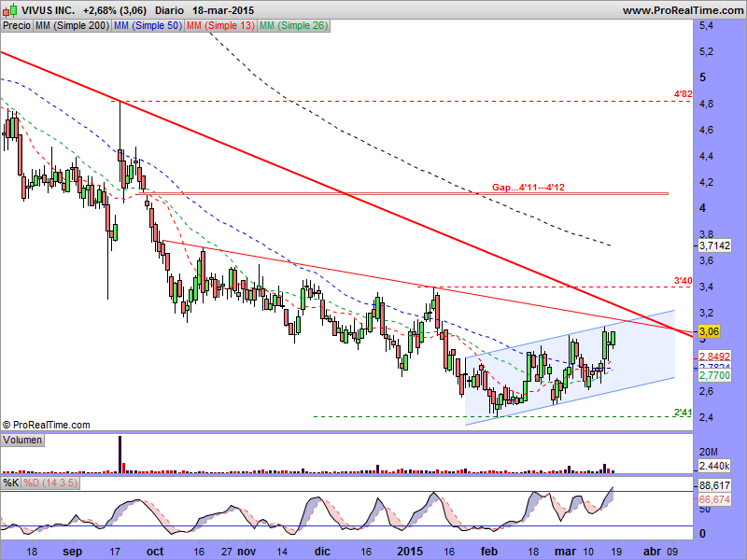Click the 4'82 resistance label
Screen dimensions: 747x560
683,94
